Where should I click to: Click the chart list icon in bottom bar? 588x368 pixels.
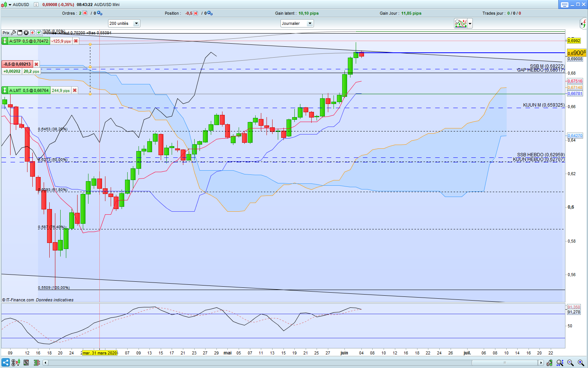pos(26,363)
